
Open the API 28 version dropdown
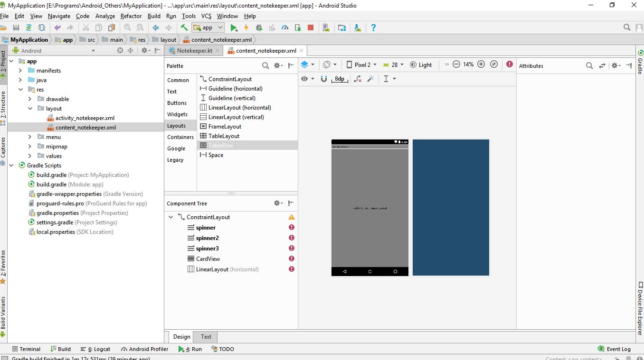pos(393,65)
